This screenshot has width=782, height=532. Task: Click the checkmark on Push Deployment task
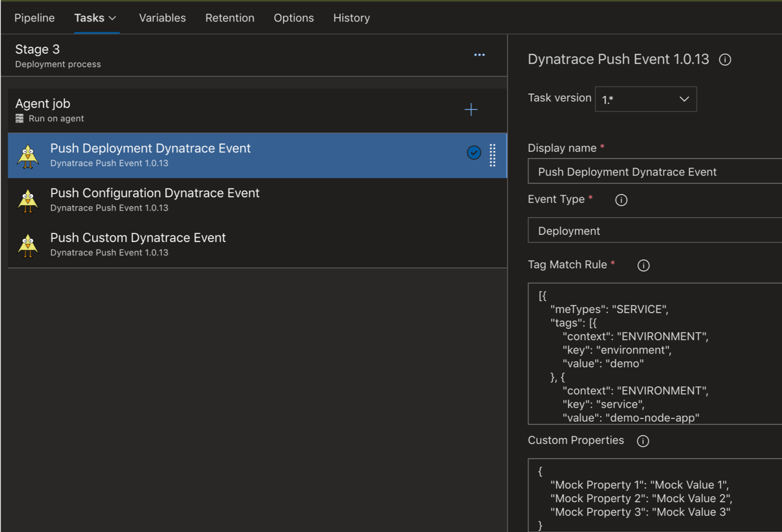pyautogui.click(x=474, y=152)
